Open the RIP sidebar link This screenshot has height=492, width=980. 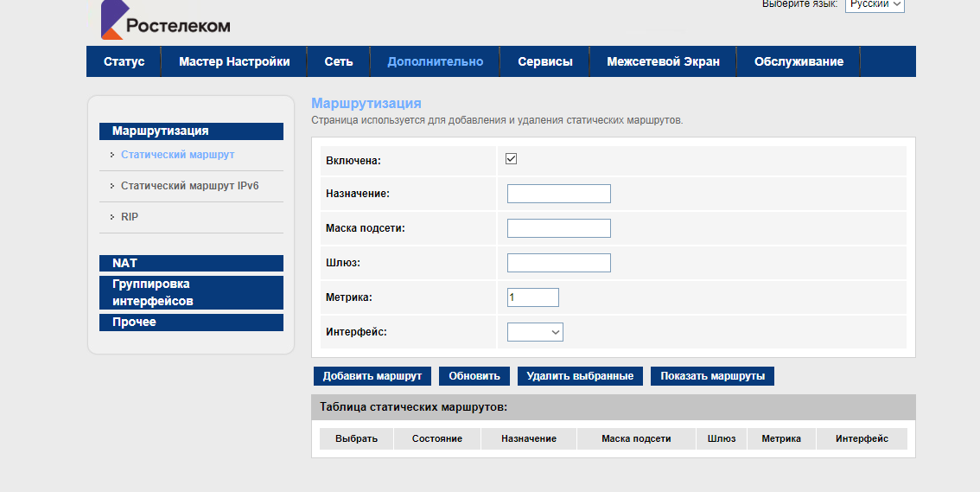(x=129, y=217)
